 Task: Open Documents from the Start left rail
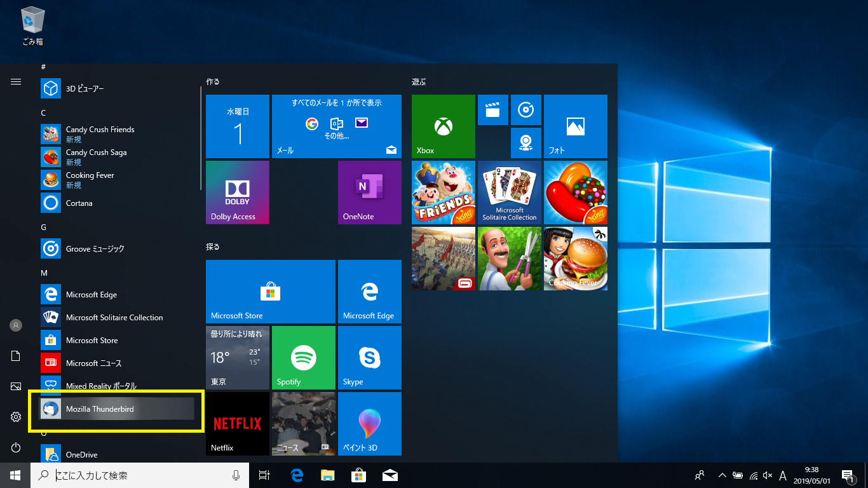pos(16,356)
